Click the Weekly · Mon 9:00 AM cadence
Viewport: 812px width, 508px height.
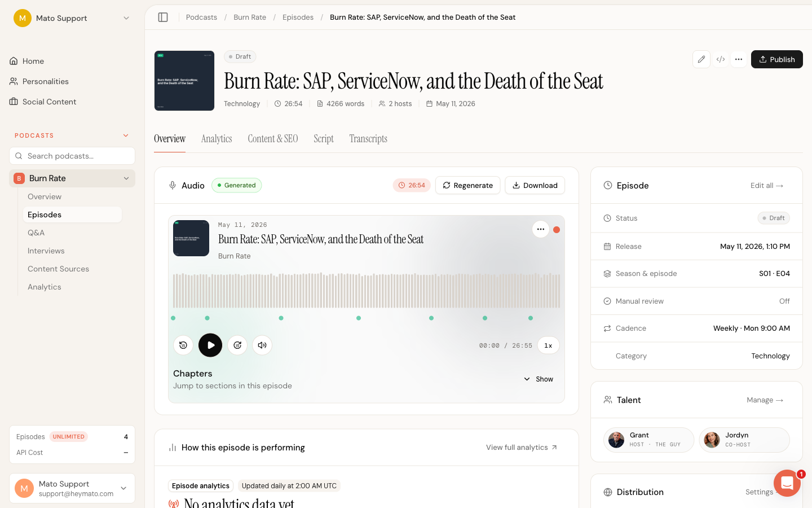point(752,329)
